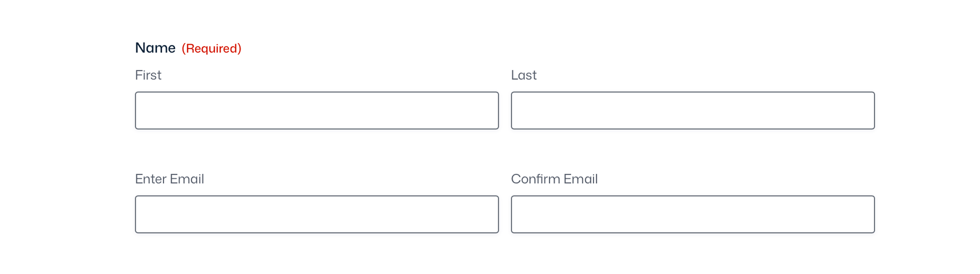Activate the surname text box

click(693, 110)
